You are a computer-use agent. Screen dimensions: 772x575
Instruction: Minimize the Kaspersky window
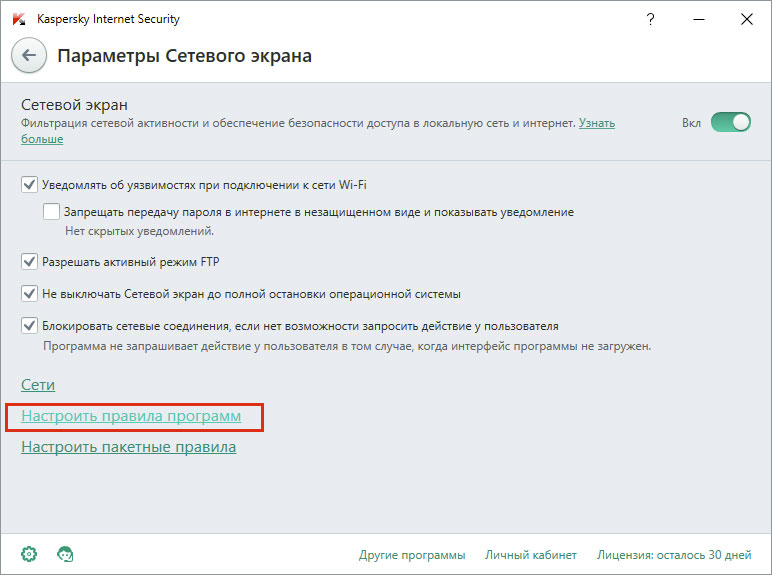[699, 19]
